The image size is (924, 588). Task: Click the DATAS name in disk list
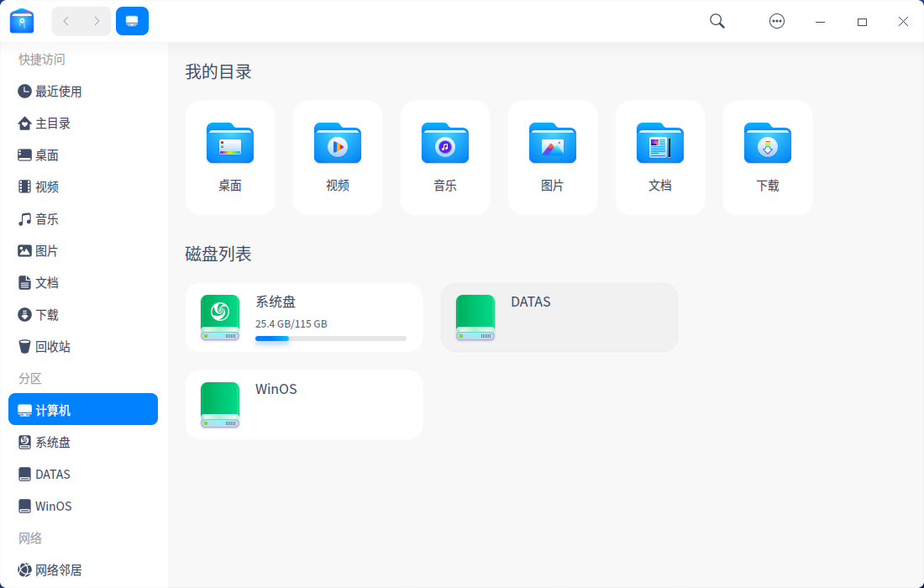[531, 302]
